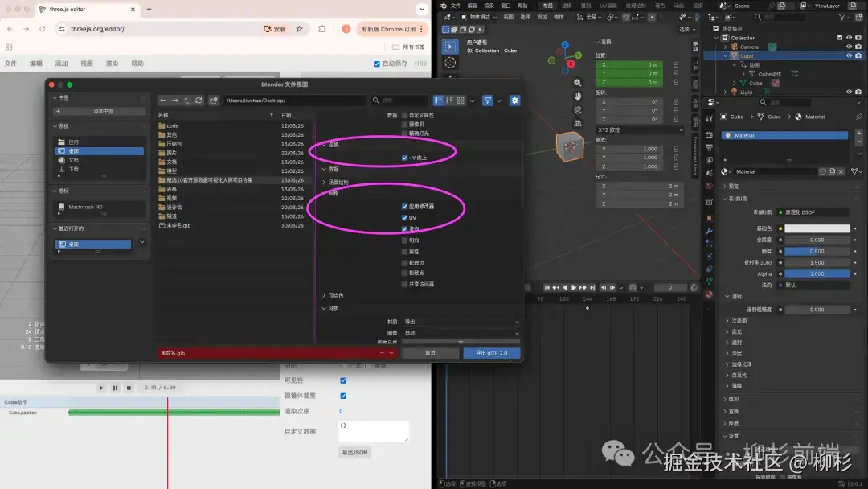Toggle apply modifiers checkbox
This screenshot has width=868, height=489.
pos(404,206)
